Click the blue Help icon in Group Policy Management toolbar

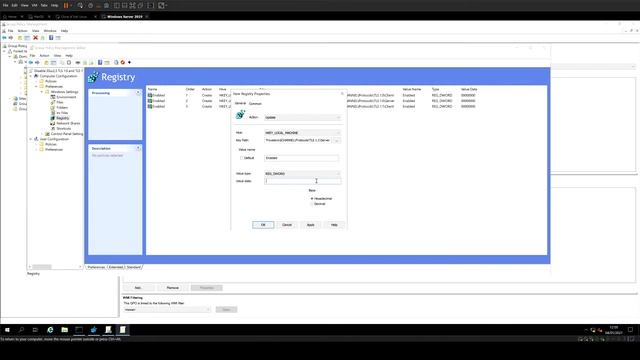[x=51, y=38]
